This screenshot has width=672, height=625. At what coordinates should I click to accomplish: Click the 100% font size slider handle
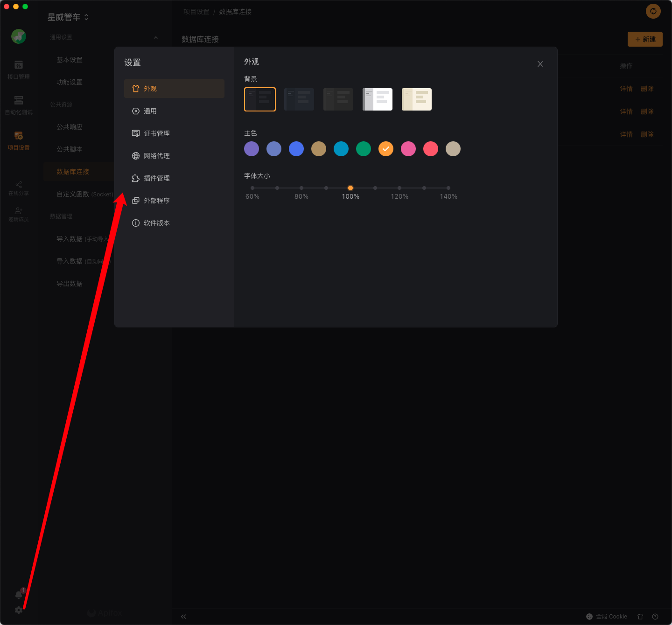tap(350, 188)
